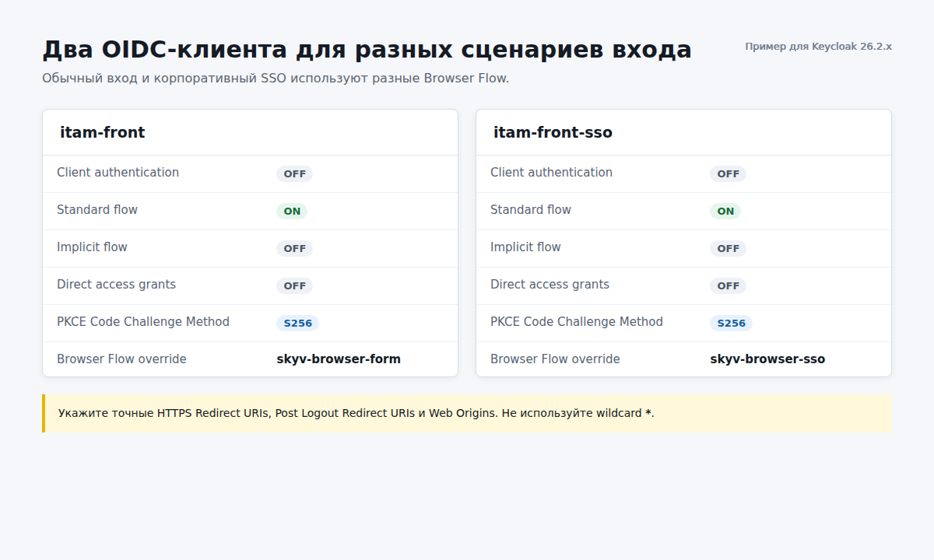Screen dimensions: 934x560
Task: Click Browser Flow override label in itam-front-sso
Action: [555, 359]
